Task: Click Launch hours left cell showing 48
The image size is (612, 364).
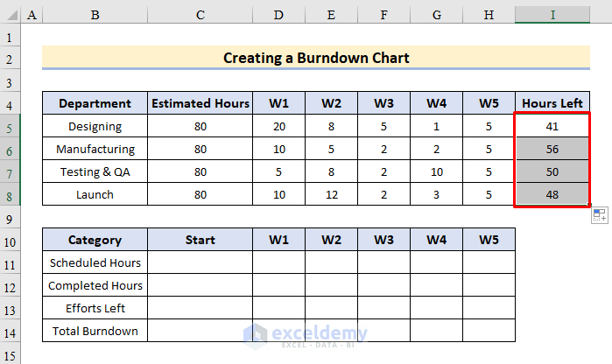Action: [552, 194]
